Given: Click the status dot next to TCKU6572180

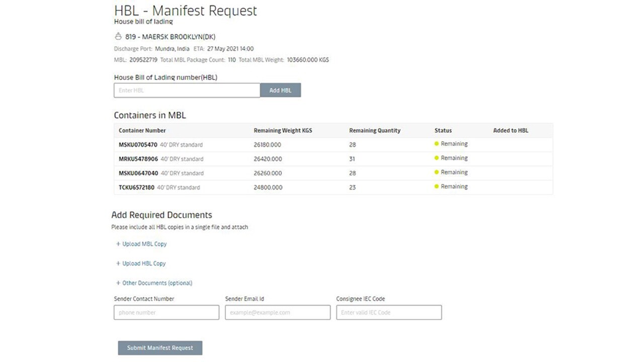Looking at the screenshot, I should [x=436, y=187].
